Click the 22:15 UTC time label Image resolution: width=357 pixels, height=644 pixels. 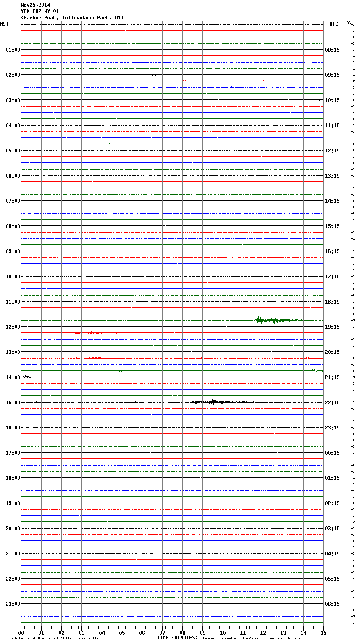tap(332, 403)
